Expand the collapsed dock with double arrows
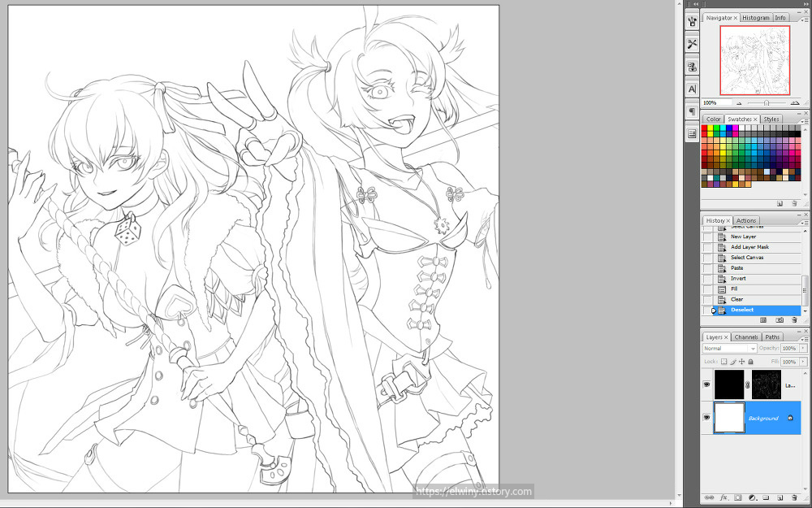Viewport: 812px width, 508px height. pyautogui.click(x=695, y=3)
